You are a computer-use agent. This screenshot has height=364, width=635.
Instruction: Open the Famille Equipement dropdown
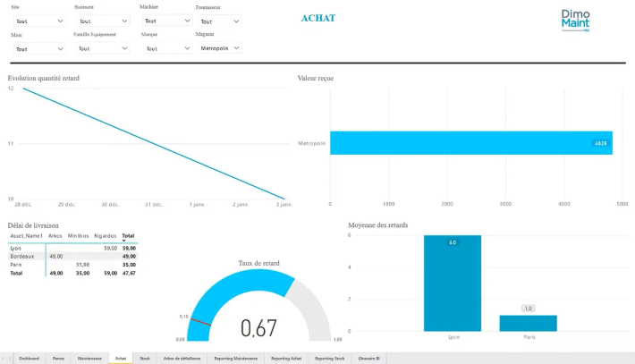pyautogui.click(x=103, y=48)
